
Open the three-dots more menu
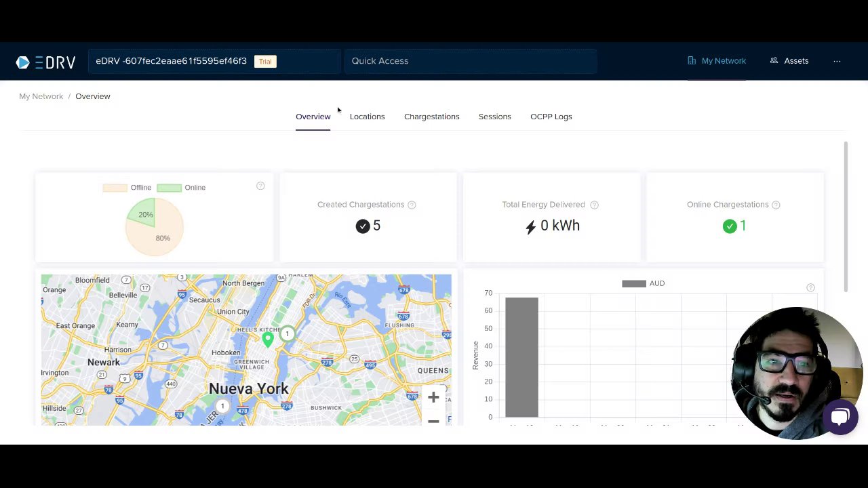[x=837, y=61]
